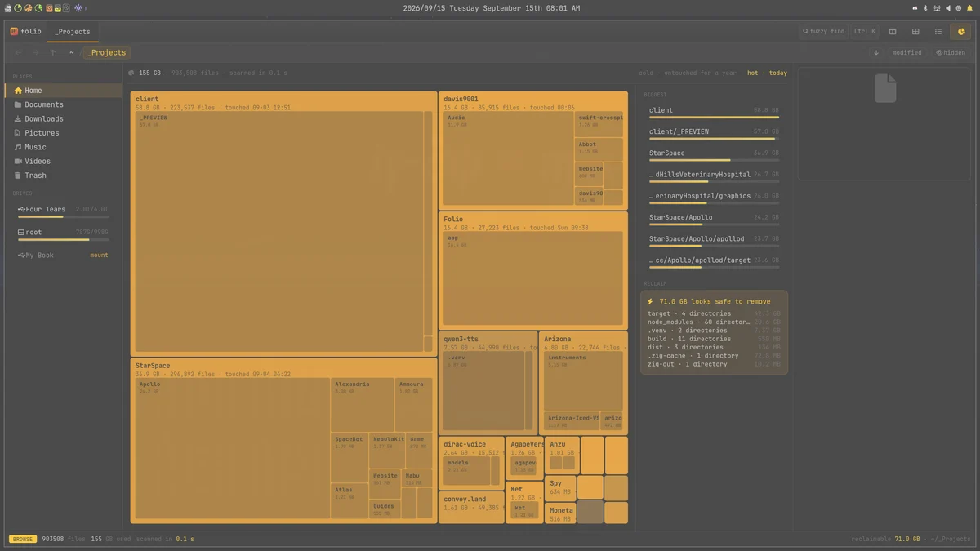Switch to the list view layout

coord(938,32)
